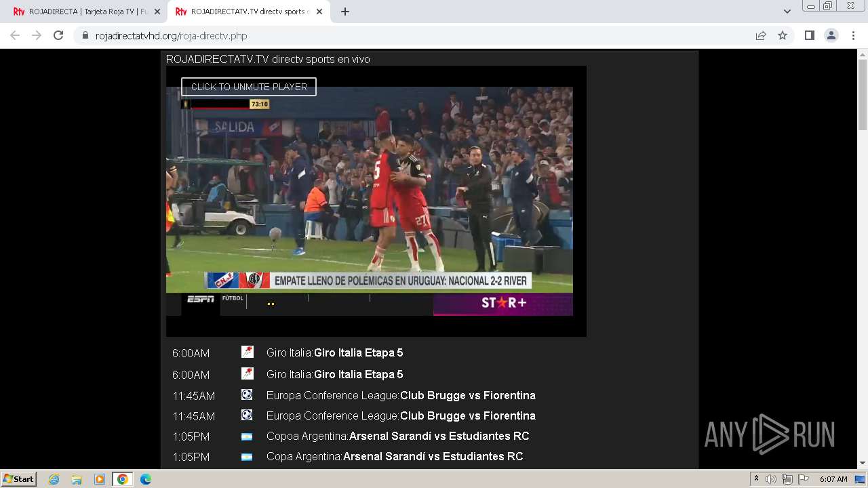Click the first 11:45AM time entry
The height and width of the screenshot is (488, 868).
coord(193,396)
